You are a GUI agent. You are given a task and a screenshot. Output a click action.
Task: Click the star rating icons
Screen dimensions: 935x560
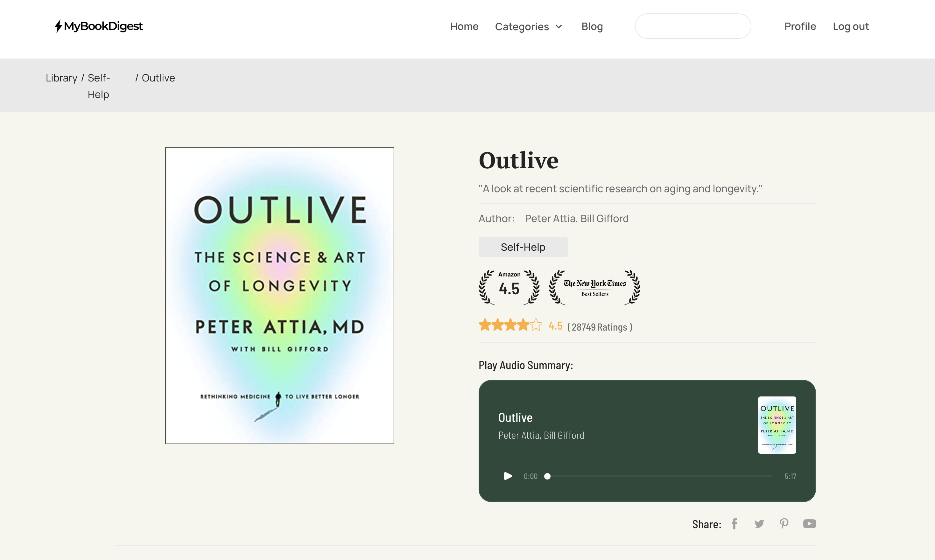point(510,325)
